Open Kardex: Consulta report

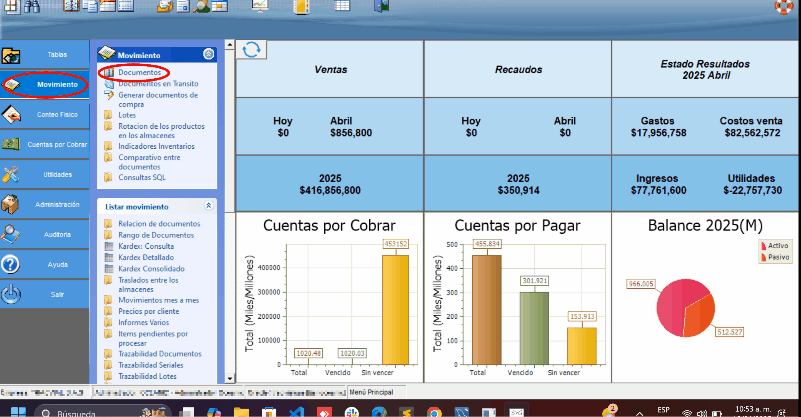146,245
